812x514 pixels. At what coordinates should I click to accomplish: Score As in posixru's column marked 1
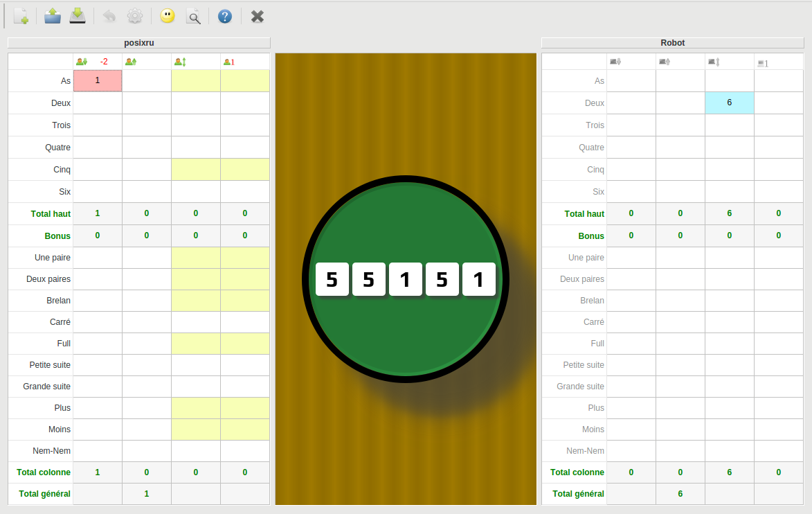(x=245, y=81)
